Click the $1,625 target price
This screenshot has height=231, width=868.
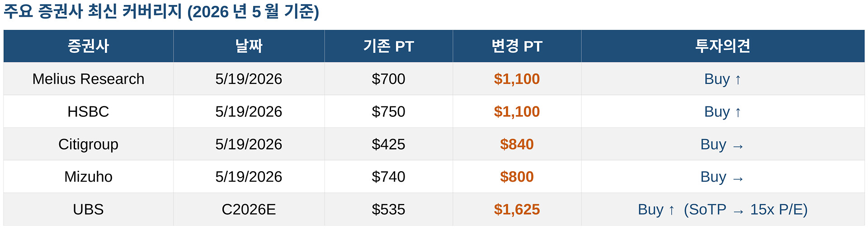[x=517, y=209]
